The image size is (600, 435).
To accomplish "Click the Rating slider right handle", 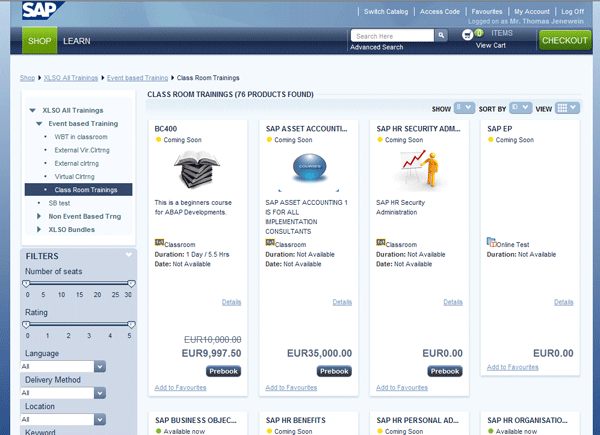I will point(131,325).
